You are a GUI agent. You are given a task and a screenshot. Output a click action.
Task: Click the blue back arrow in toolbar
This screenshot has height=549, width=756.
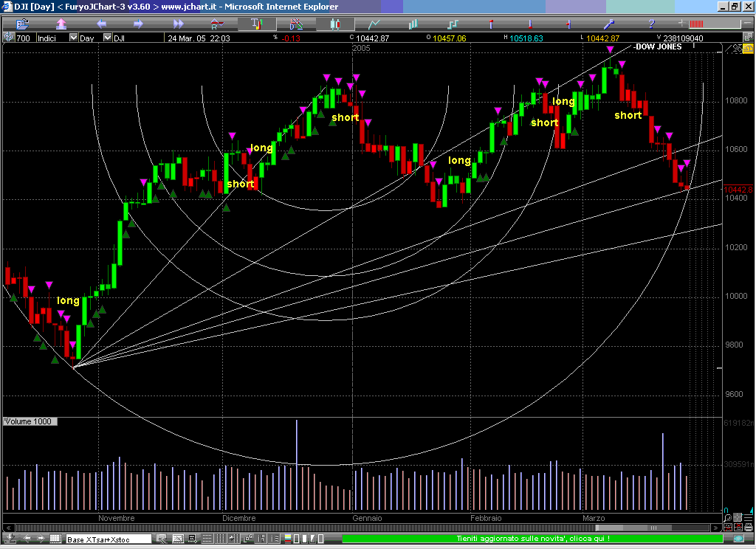click(x=101, y=24)
